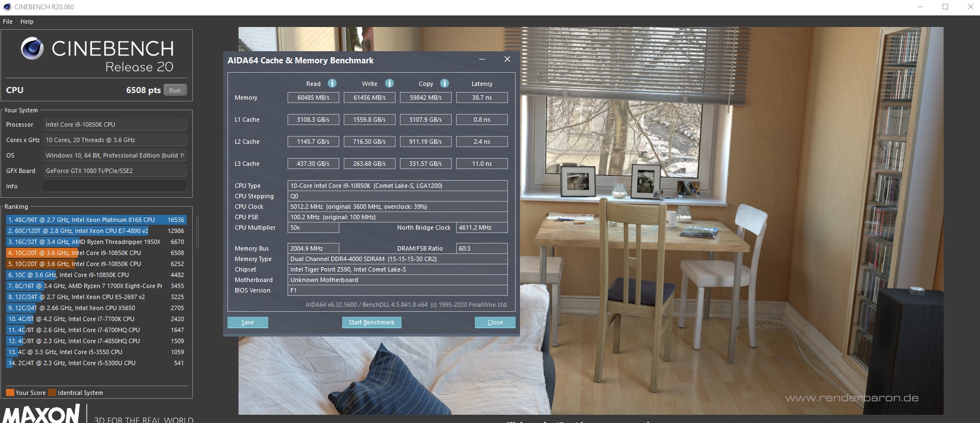Click the MAXON logo at bottom
Screen dimensions: 980x423
coord(42,414)
